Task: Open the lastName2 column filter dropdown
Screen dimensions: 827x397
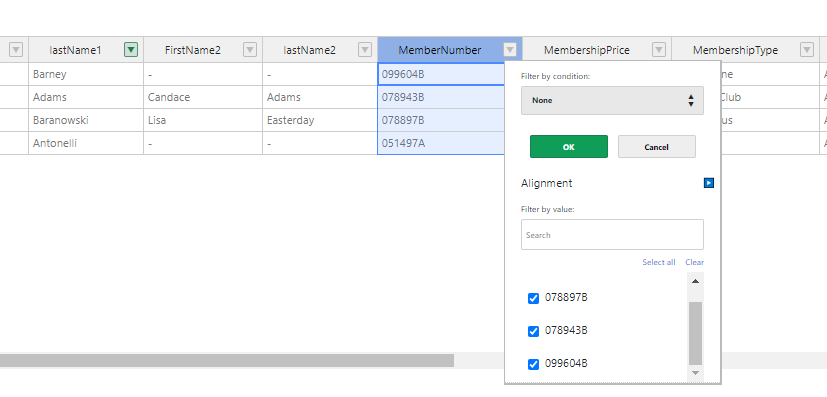Action: point(365,50)
